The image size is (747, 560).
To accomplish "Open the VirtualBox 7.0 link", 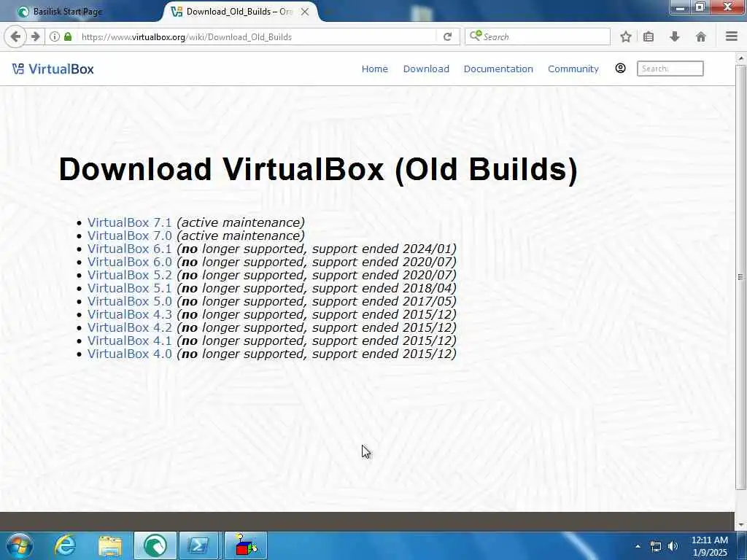I will pyautogui.click(x=129, y=236).
